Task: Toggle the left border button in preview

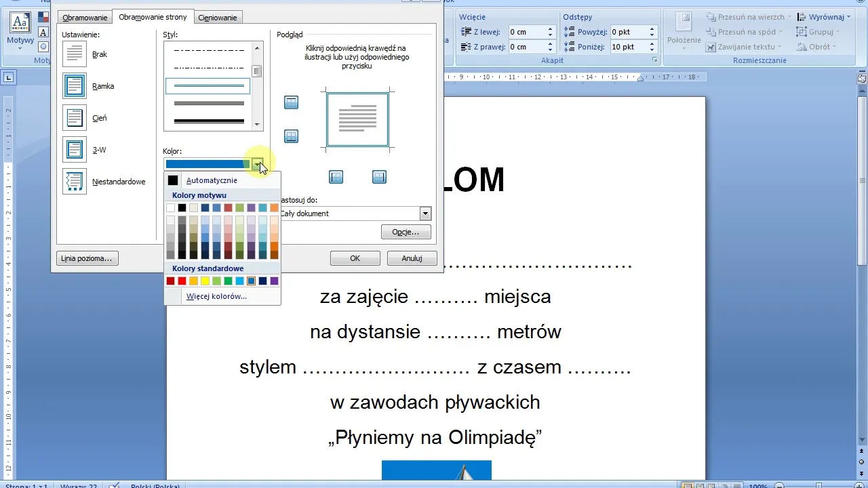Action: 336,177
